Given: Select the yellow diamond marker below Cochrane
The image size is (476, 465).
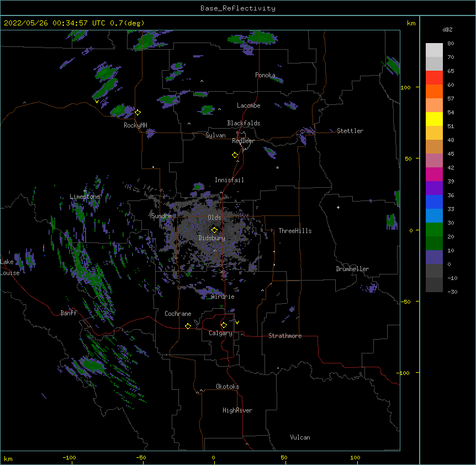Looking at the screenshot, I should click(188, 326).
